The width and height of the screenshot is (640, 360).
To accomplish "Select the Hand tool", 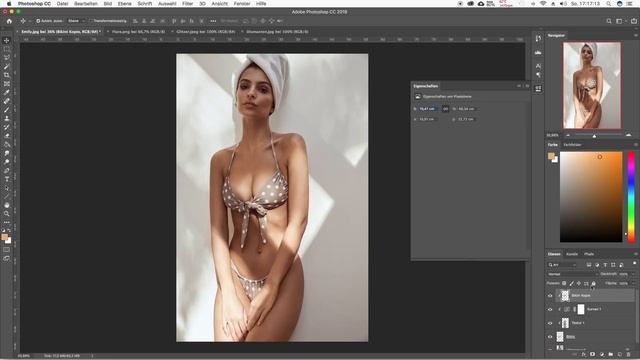I will click(7, 205).
